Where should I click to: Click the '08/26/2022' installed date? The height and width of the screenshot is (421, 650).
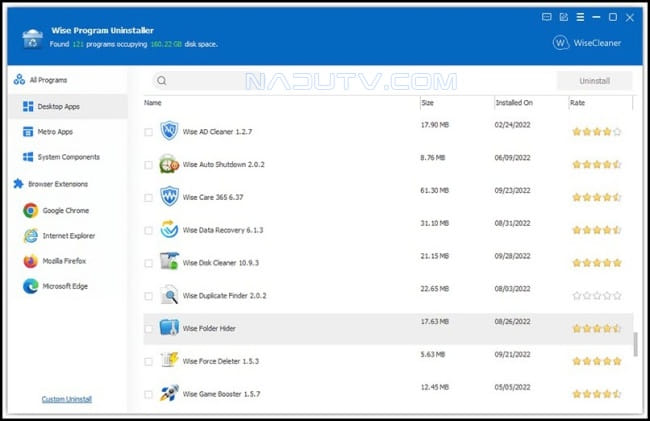pyautogui.click(x=512, y=322)
